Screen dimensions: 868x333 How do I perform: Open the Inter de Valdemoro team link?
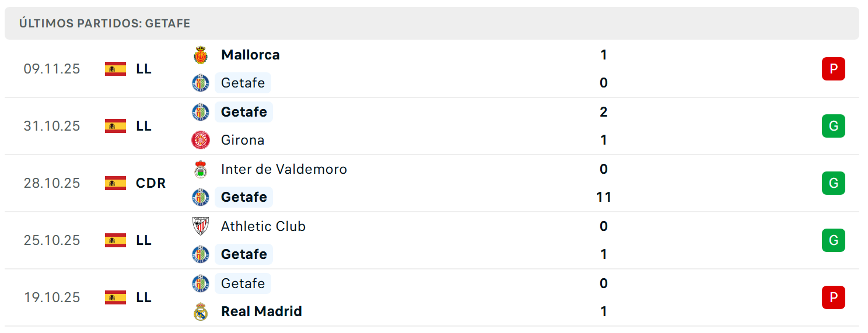[283, 169]
